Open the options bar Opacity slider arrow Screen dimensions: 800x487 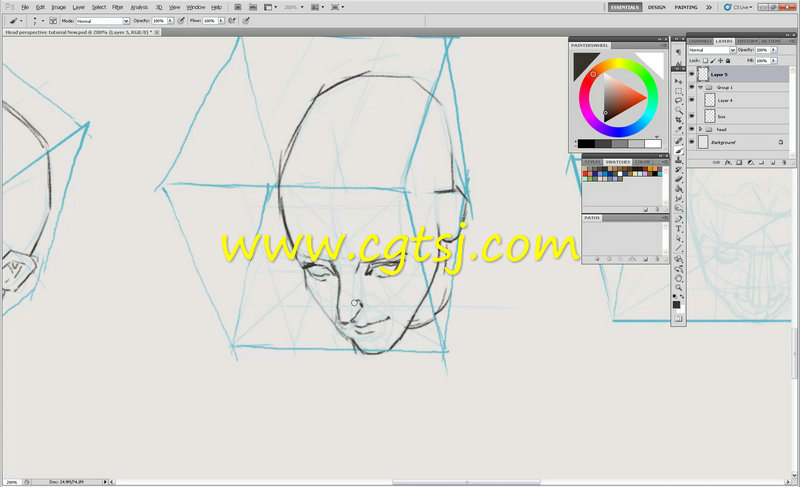170,21
